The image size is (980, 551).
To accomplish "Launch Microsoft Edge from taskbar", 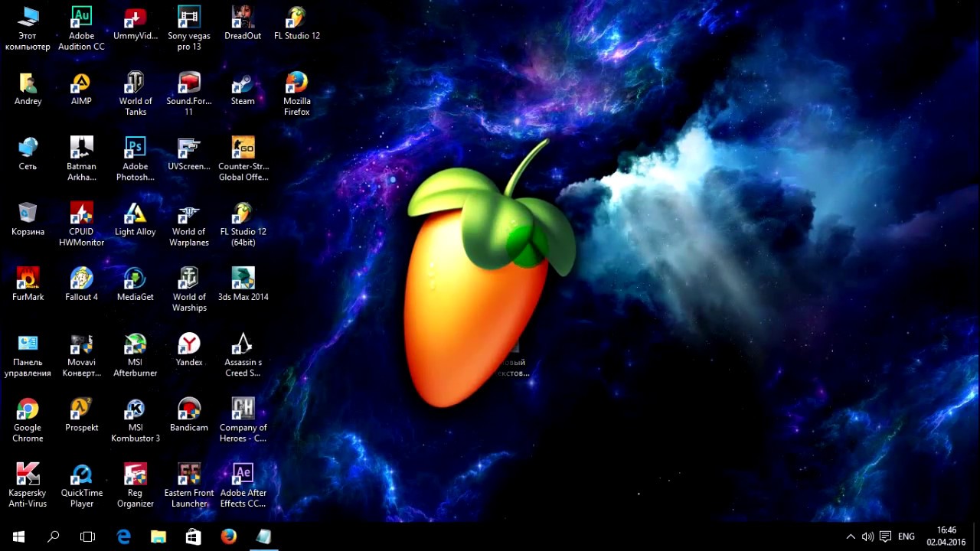I will click(123, 536).
